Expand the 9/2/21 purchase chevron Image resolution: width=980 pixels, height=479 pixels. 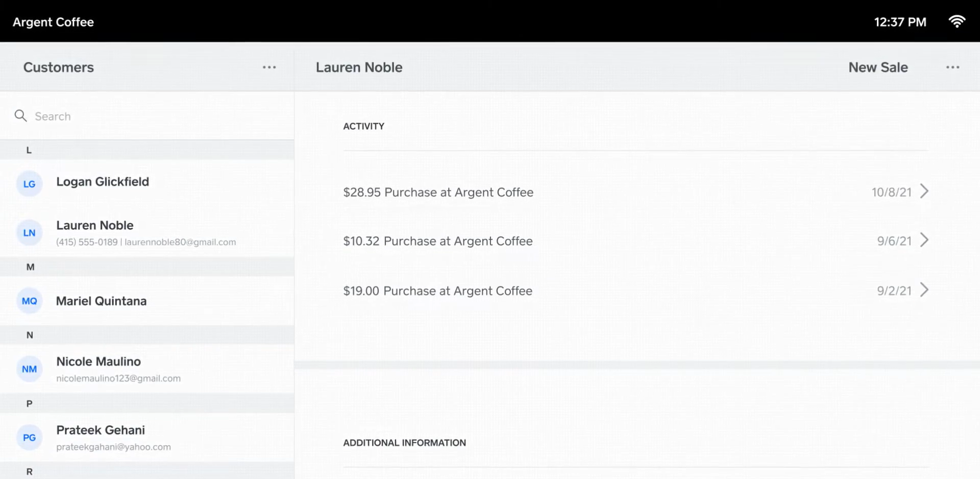(x=924, y=290)
